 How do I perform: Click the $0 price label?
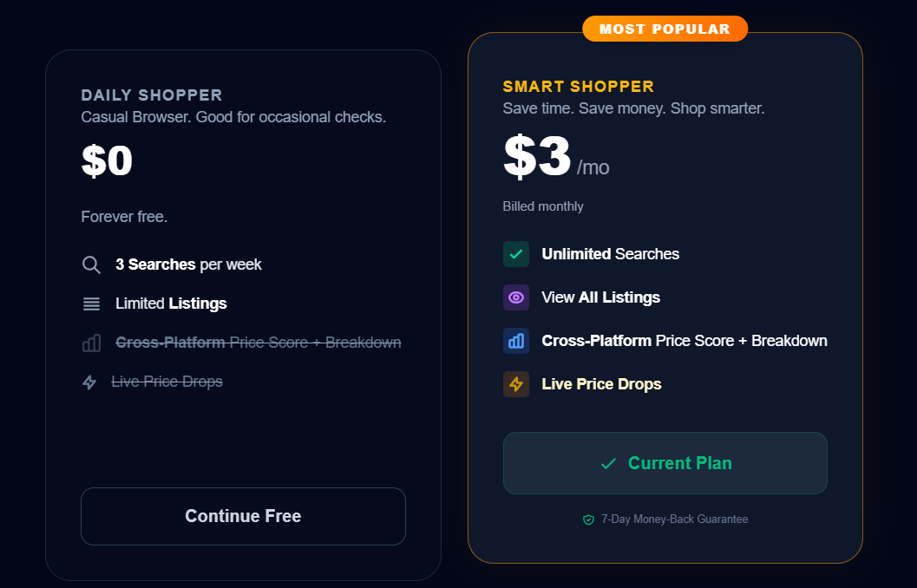107,161
